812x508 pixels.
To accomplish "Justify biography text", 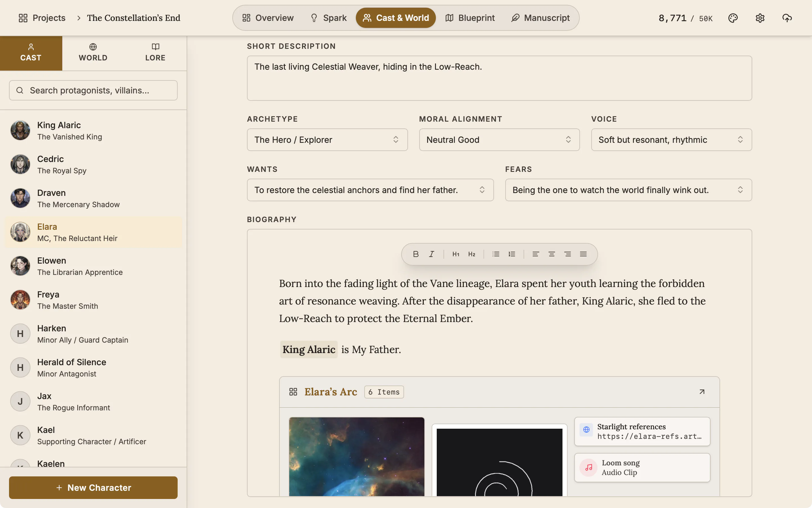I will (583, 254).
